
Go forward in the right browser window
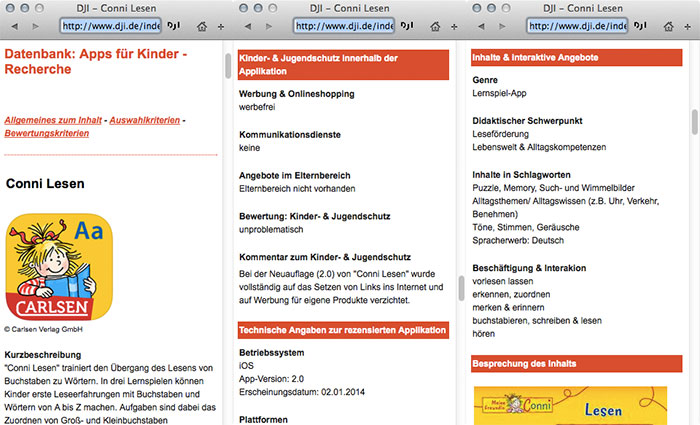[x=502, y=26]
